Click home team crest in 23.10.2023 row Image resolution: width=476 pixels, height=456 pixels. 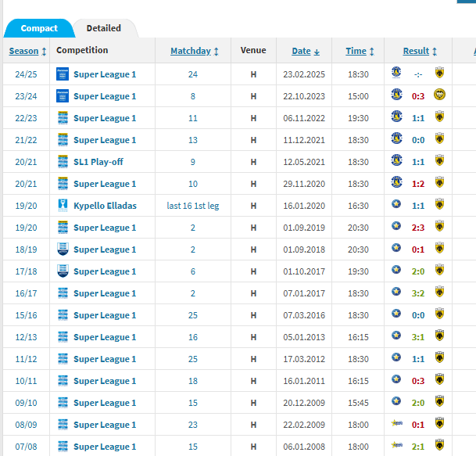396,96
